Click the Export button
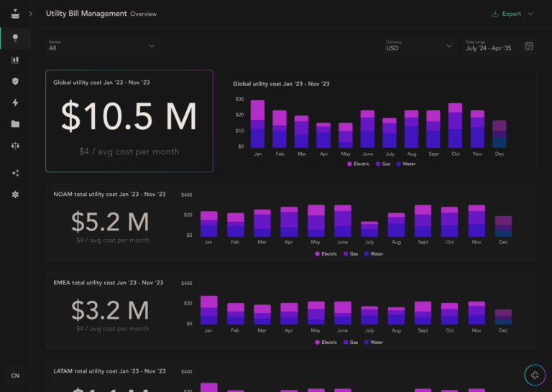The width and height of the screenshot is (552, 392). pos(506,14)
